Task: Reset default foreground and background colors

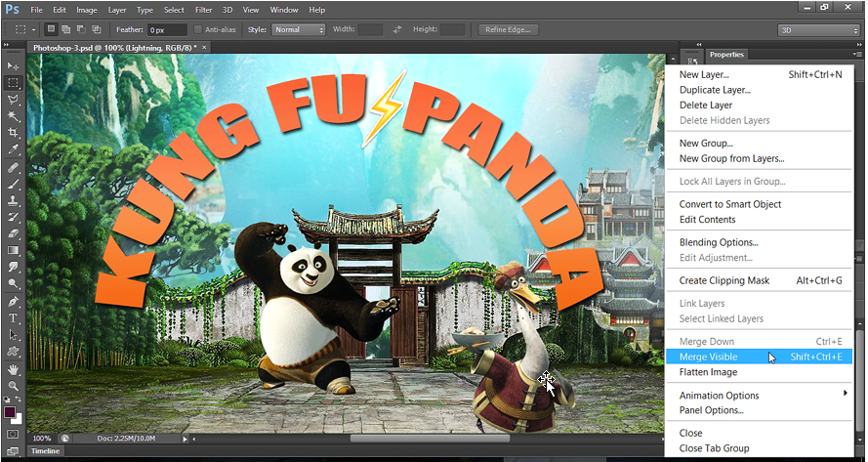Action: (7, 399)
